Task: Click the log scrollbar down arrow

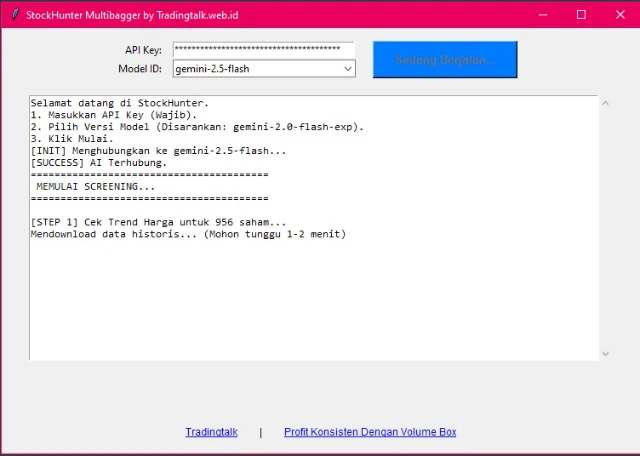Action: click(x=605, y=354)
